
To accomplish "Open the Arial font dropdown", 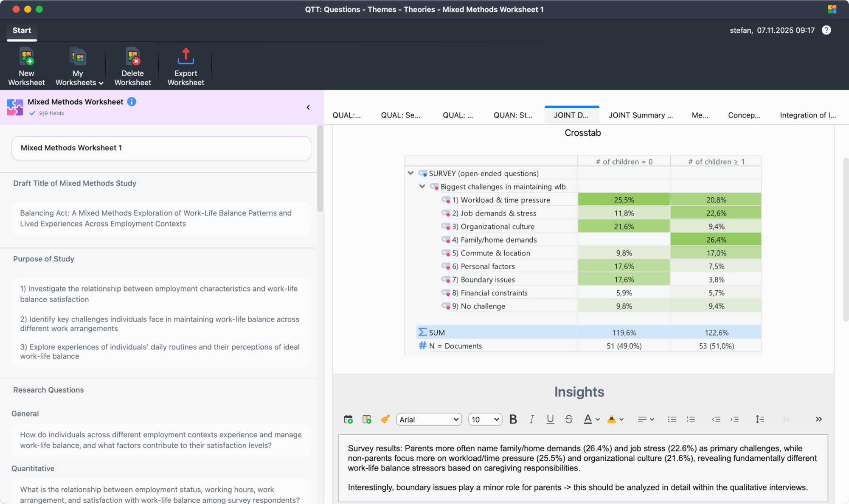I will point(429,419).
